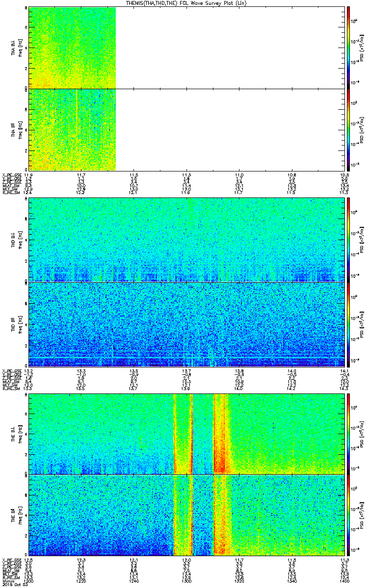Image resolution: width=368 pixels, height=588 pixels.
Task: Click the MLAT_SM label under the THD panels
Action: [x=10, y=381]
